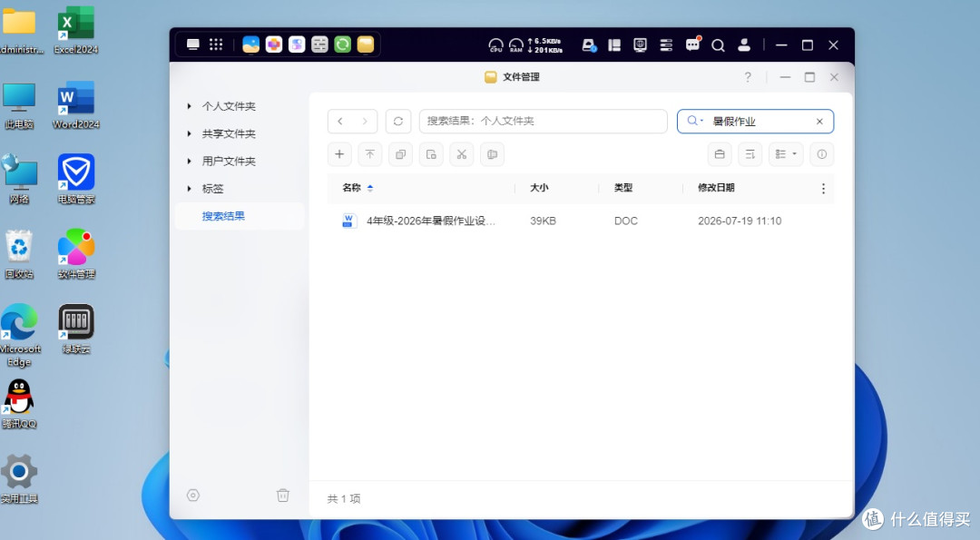Click the sort order toolbar button

click(x=750, y=154)
